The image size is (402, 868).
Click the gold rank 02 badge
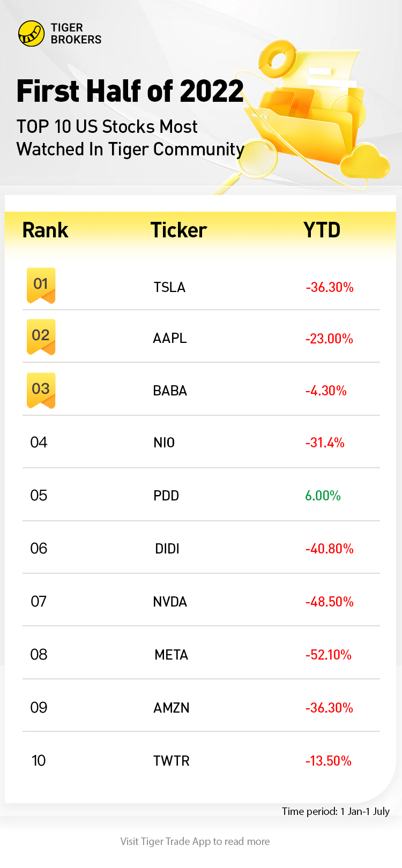pos(41,336)
